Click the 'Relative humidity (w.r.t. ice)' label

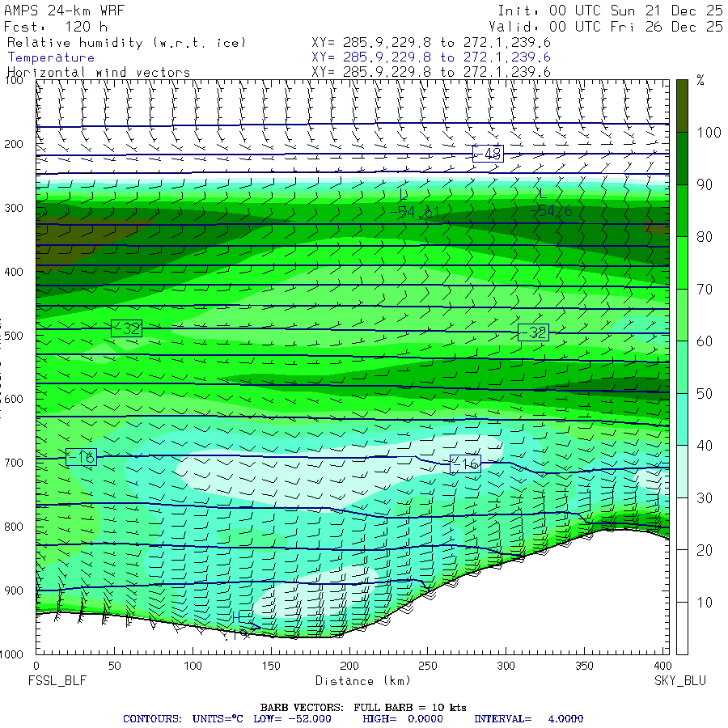pos(126,43)
